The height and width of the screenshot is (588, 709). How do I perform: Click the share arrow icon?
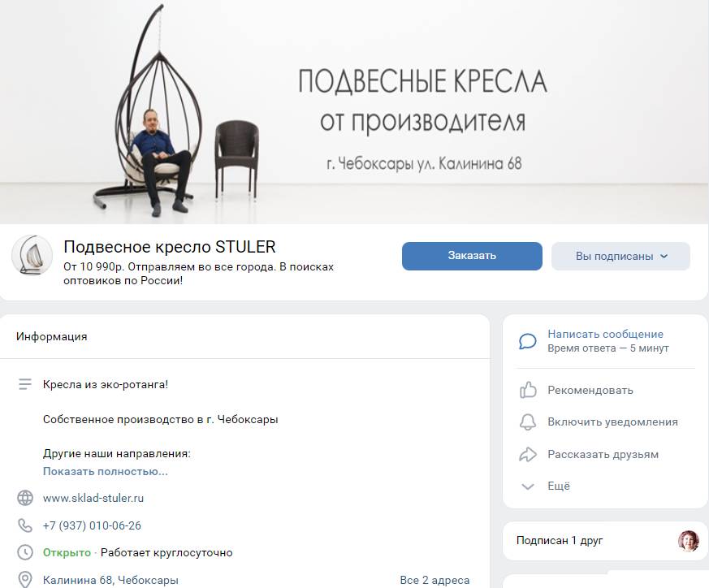pos(528,454)
